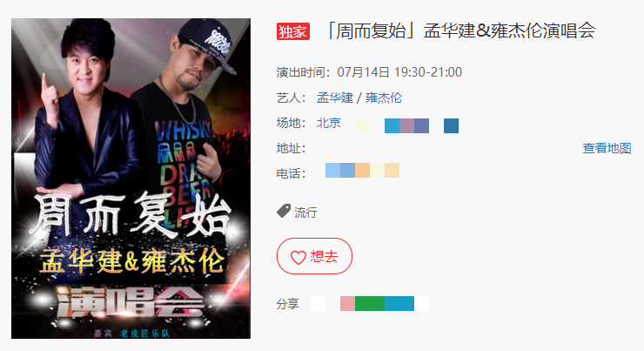Click the gray tag icon beside 流行
This screenshot has width=644, height=351.
click(284, 211)
